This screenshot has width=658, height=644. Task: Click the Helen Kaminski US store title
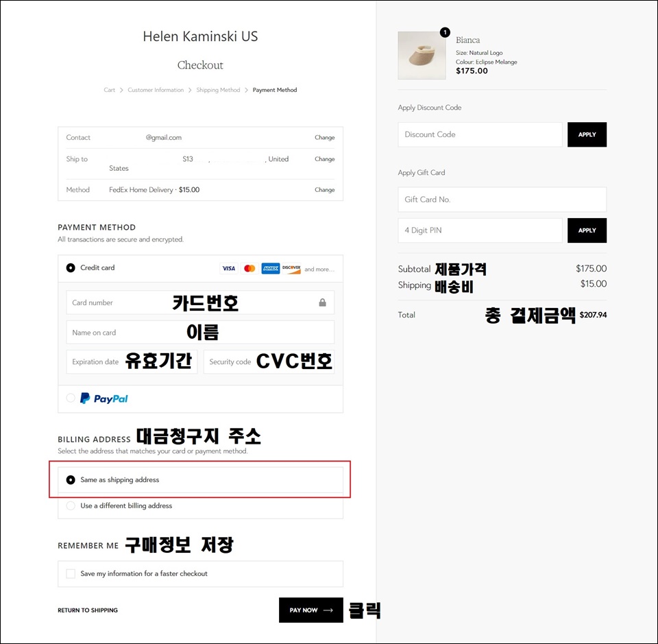(x=200, y=36)
